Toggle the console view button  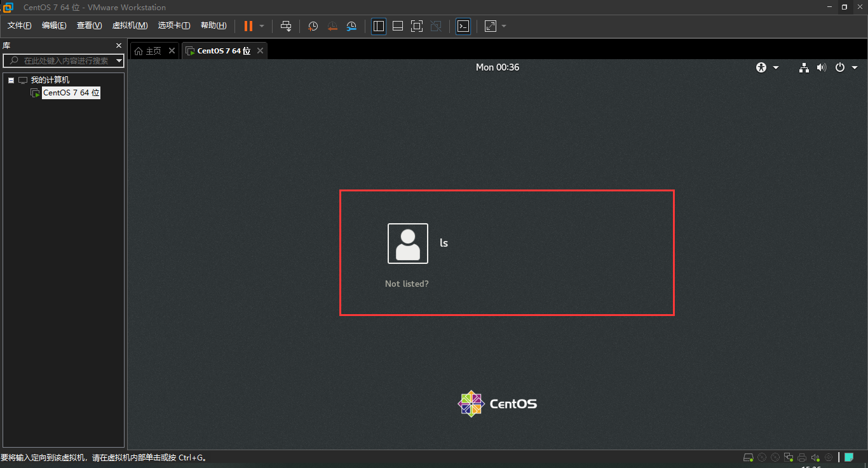464,26
